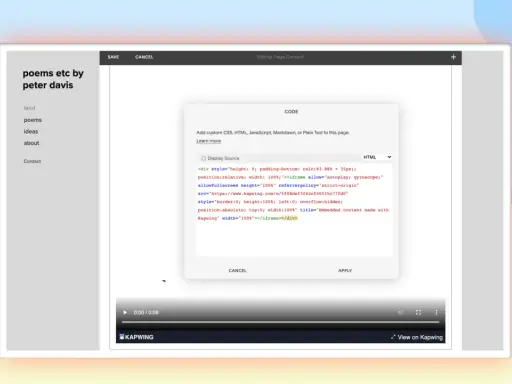Enter fullscreen on the video player
Screen dimensions: 512x384
(x=418, y=312)
